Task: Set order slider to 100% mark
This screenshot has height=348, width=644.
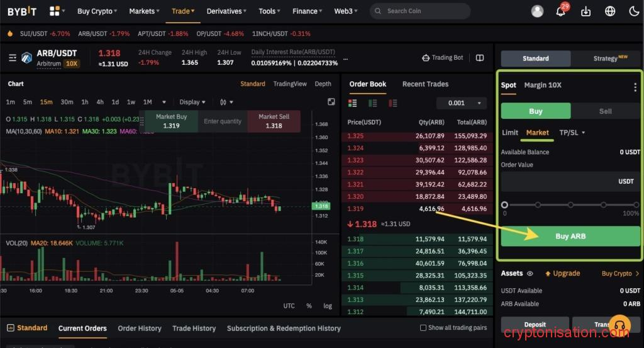Action: coord(636,205)
